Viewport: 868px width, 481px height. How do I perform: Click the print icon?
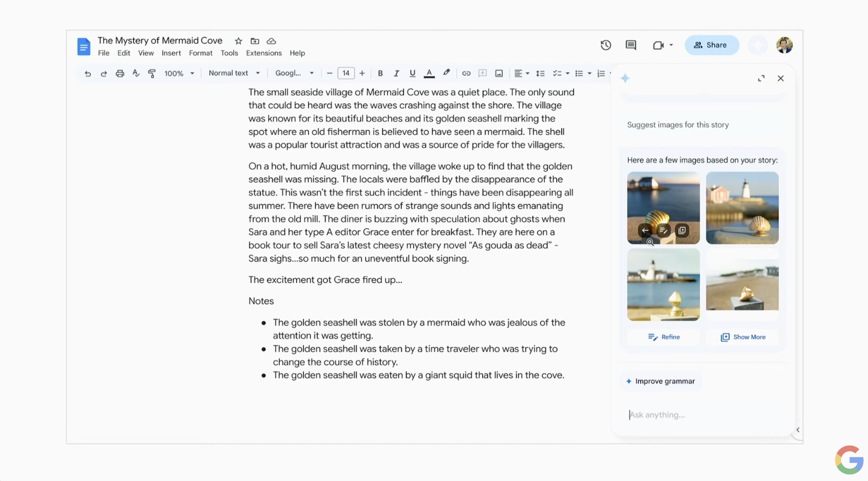tap(120, 73)
